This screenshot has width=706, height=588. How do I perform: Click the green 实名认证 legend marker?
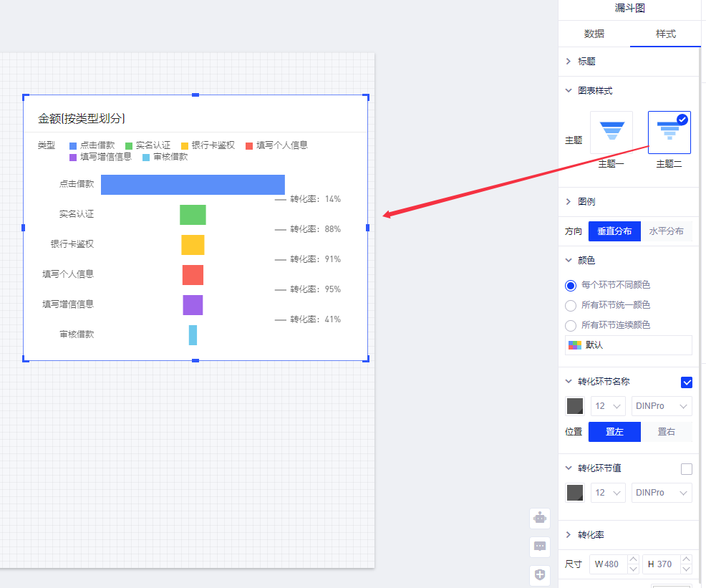pos(129,145)
